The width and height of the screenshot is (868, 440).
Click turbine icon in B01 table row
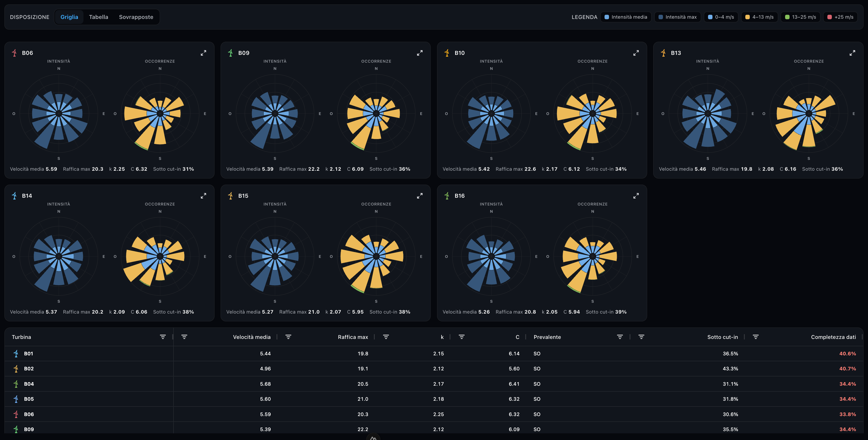tap(16, 354)
